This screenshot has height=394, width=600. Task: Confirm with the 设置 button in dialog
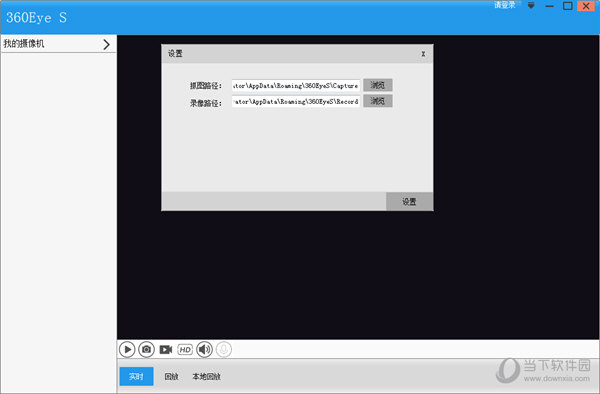pyautogui.click(x=409, y=202)
